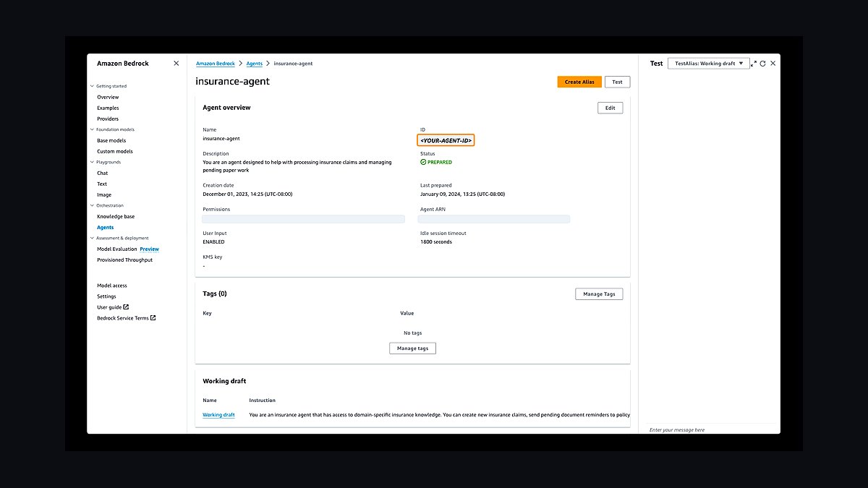Click the Manage Tags button in Tags header

(x=599, y=294)
